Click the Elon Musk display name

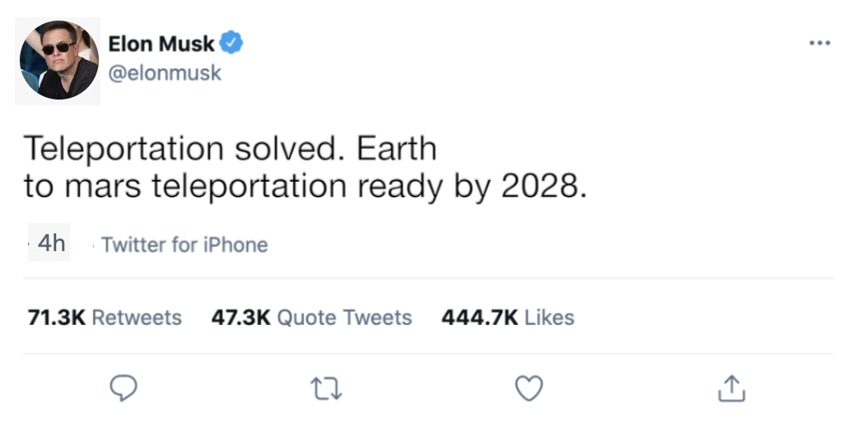161,44
